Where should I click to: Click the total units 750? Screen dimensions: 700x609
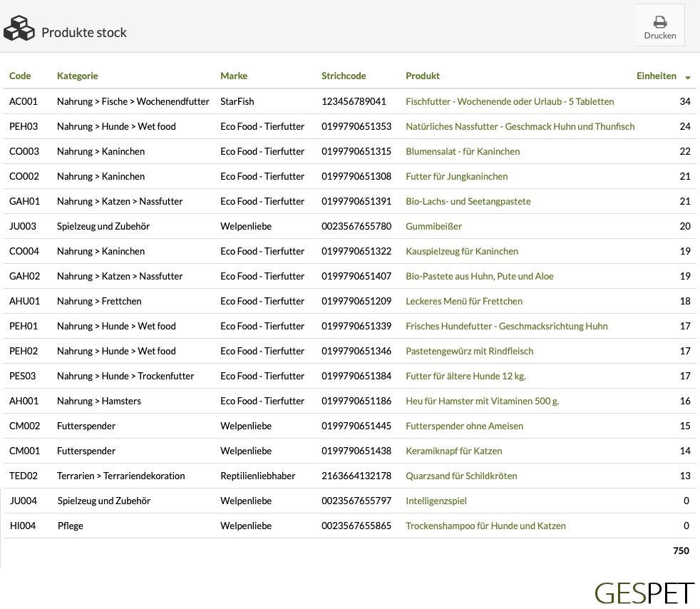(681, 551)
